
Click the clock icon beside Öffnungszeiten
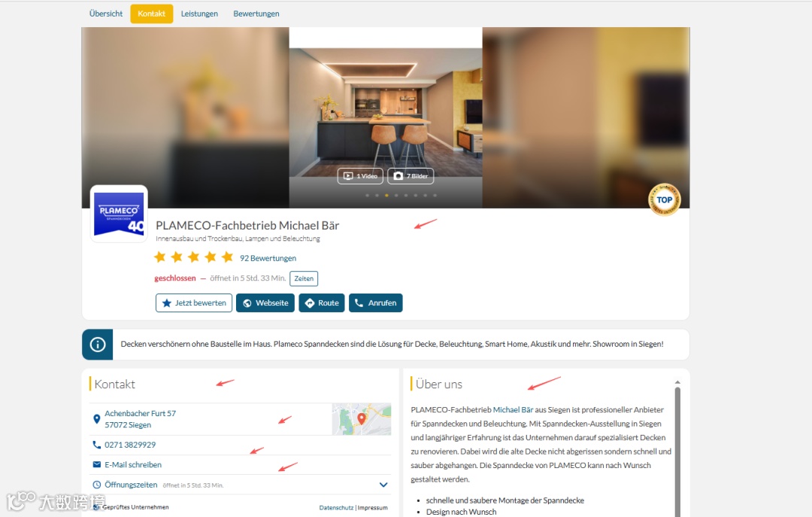pos(96,485)
